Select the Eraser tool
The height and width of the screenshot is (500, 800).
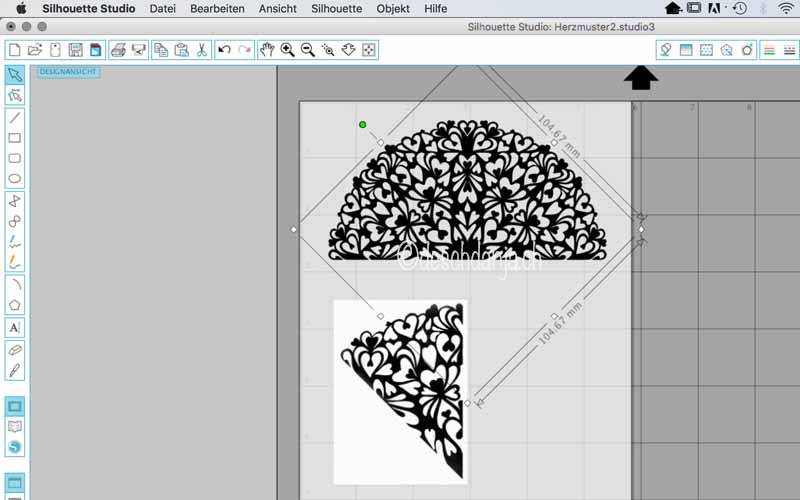click(x=15, y=350)
